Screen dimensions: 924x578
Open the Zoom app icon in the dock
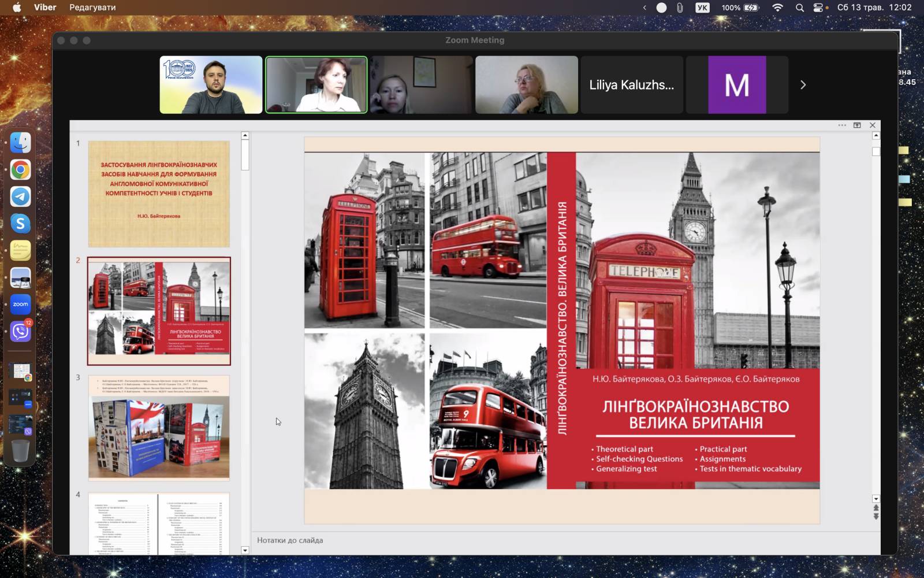(x=20, y=304)
